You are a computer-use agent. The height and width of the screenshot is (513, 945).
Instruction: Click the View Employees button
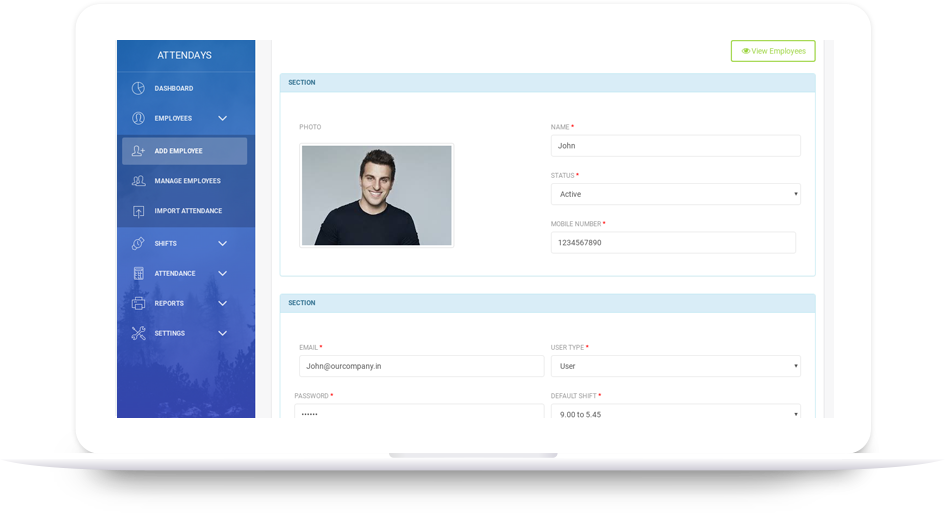[773, 51]
